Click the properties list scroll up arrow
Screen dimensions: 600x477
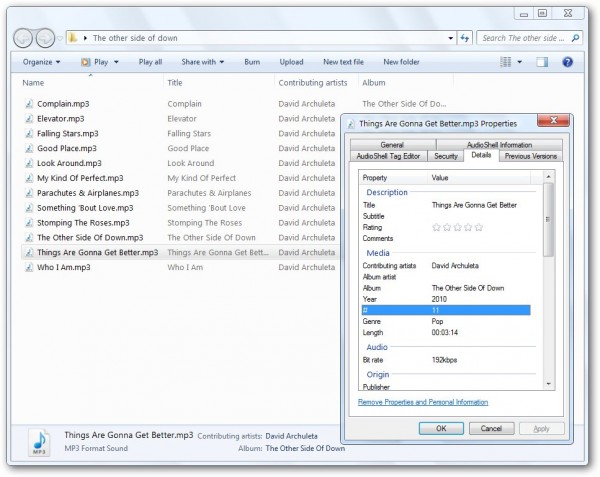pos(548,177)
